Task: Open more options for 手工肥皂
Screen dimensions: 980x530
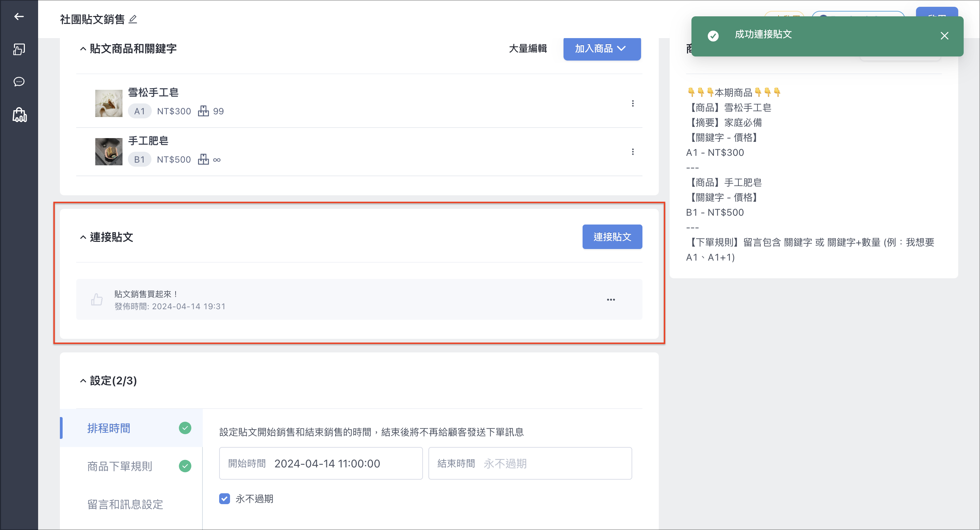Action: 633,152
